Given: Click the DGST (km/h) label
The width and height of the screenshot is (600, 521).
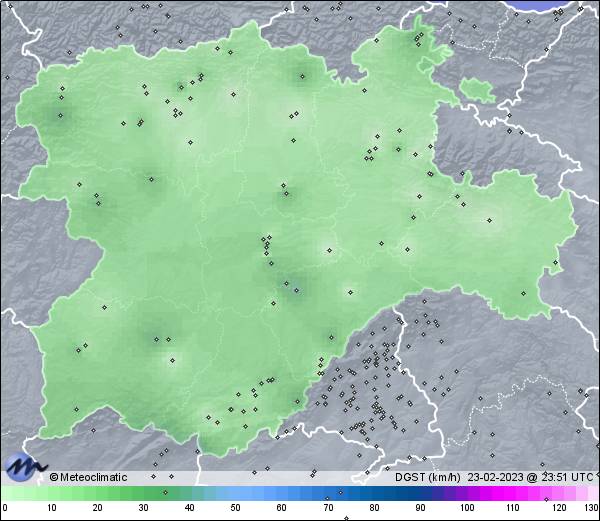Looking at the screenshot, I should coord(428,477).
